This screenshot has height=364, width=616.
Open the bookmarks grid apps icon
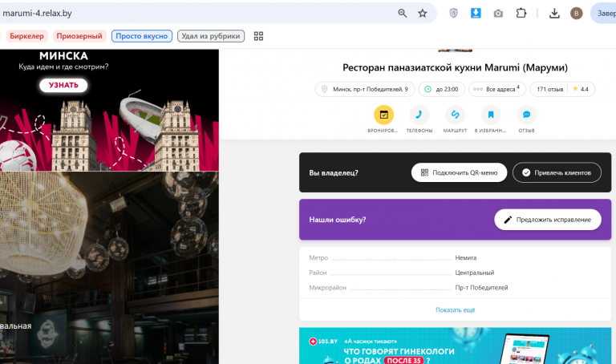click(258, 36)
